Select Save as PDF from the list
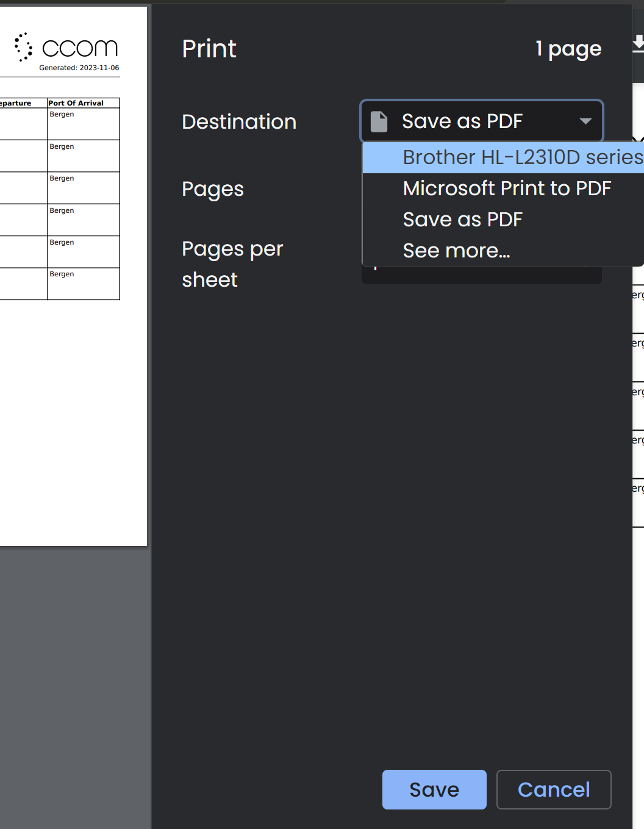The height and width of the screenshot is (829, 644). 503,220
